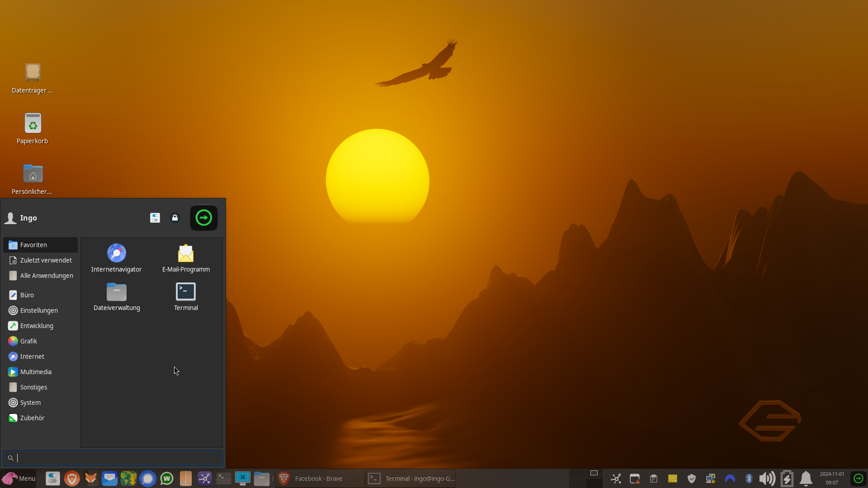Image resolution: width=868 pixels, height=488 pixels.
Task: Launch Terminal from the favorites grid
Action: [186, 296]
